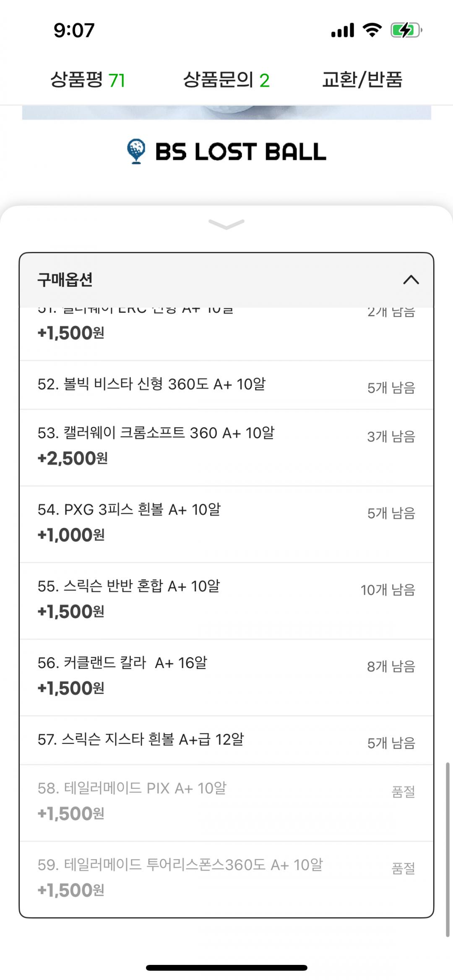Choose option 56 커클랜드 칼라 16알
Screen dimensions: 453x980
coord(226,677)
